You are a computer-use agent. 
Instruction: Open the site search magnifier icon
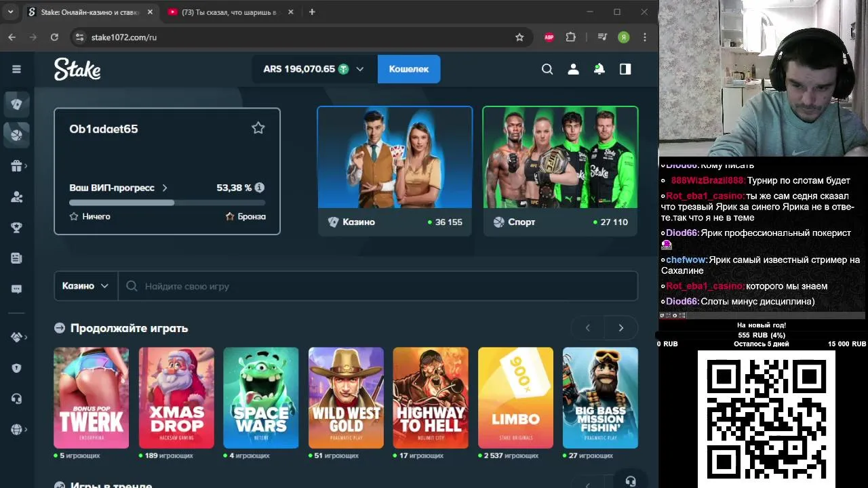(x=547, y=69)
